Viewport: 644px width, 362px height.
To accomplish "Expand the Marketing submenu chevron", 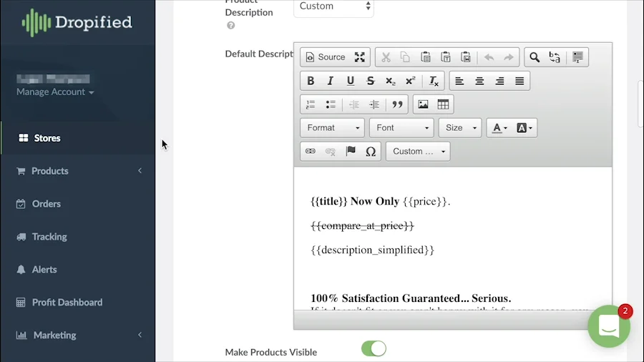I will (140, 335).
